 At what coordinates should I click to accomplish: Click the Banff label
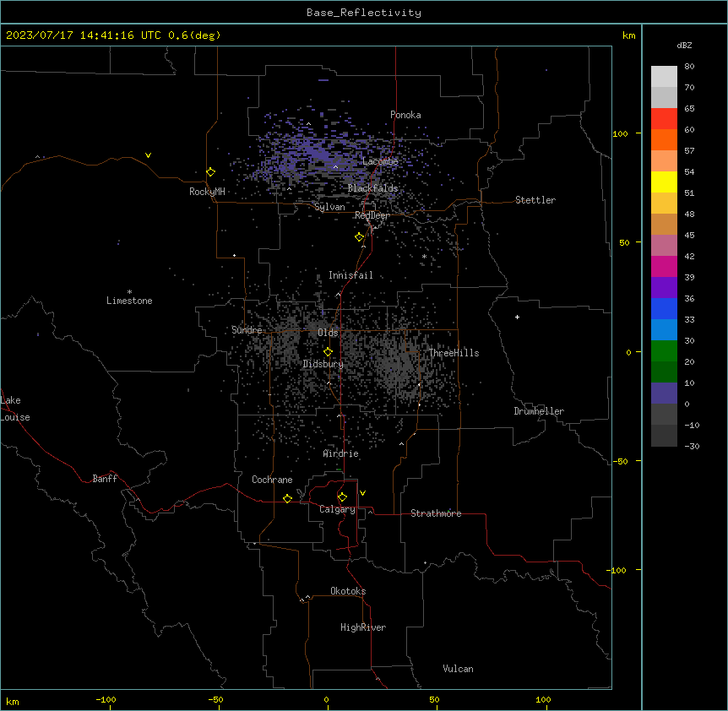105,479
